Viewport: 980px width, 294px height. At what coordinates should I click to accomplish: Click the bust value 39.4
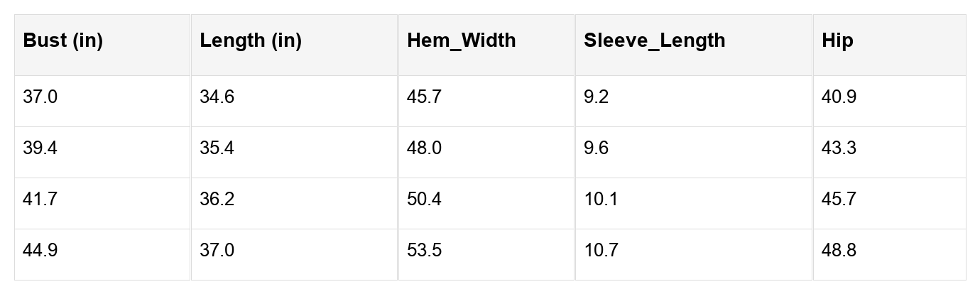point(40,148)
